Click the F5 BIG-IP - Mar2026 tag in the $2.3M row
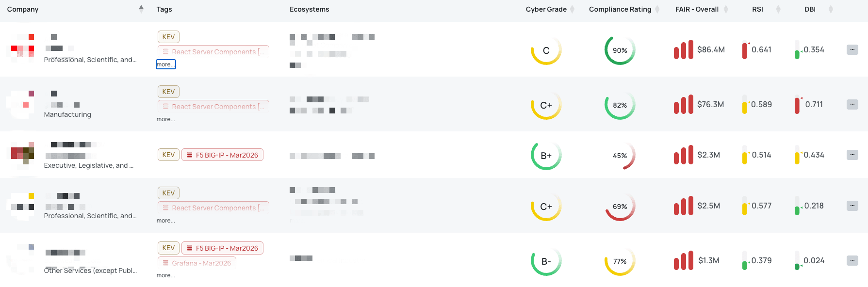 (222, 155)
